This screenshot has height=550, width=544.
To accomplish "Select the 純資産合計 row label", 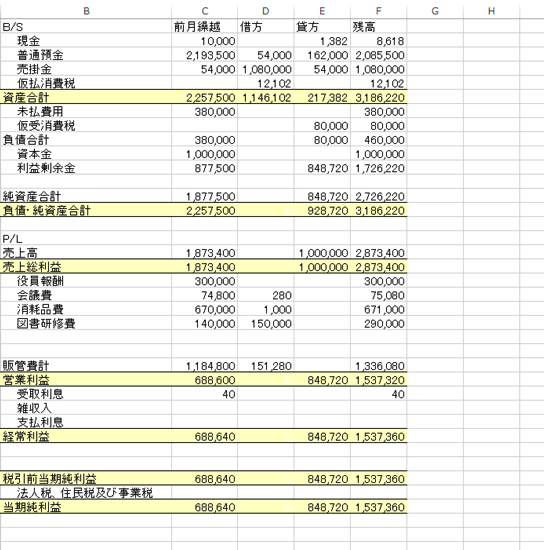I will click(86, 196).
